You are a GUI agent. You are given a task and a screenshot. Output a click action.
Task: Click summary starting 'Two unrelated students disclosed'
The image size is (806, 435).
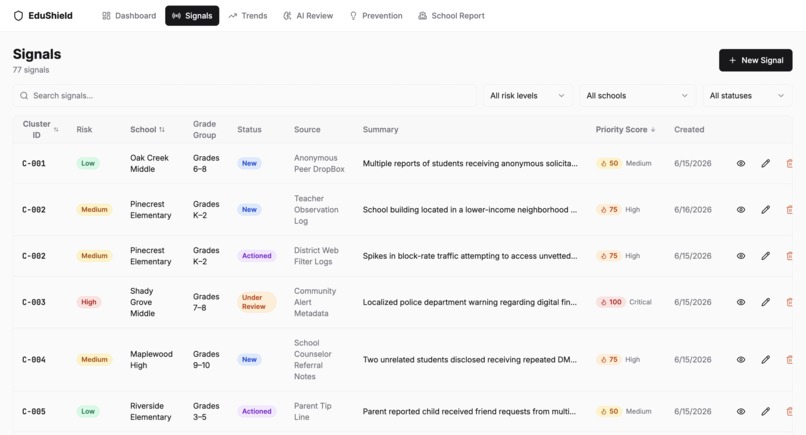tap(470, 360)
